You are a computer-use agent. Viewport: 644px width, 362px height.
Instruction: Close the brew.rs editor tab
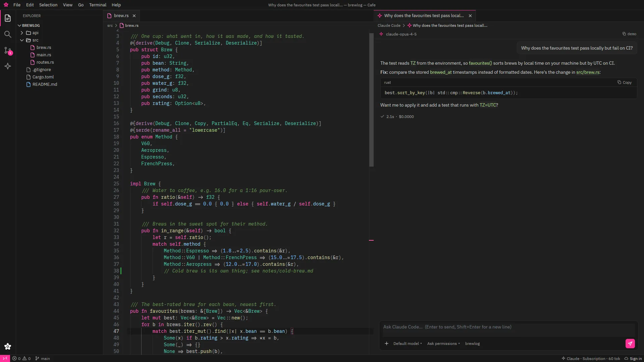pos(134,16)
